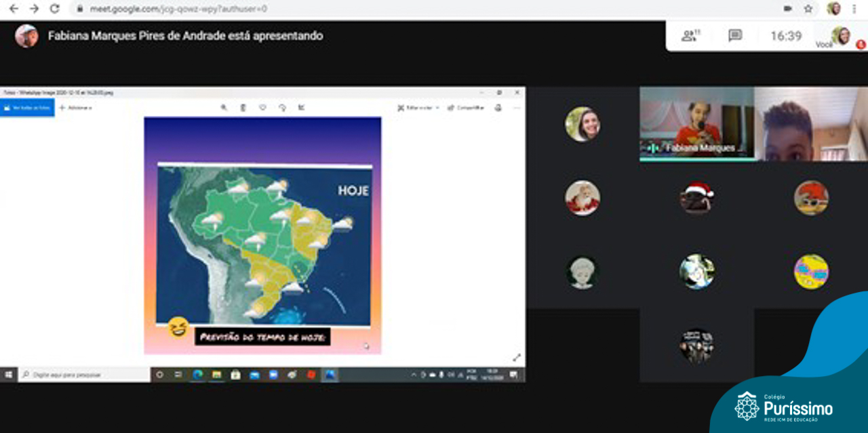Toggle favorite heart on the photo

[262, 108]
